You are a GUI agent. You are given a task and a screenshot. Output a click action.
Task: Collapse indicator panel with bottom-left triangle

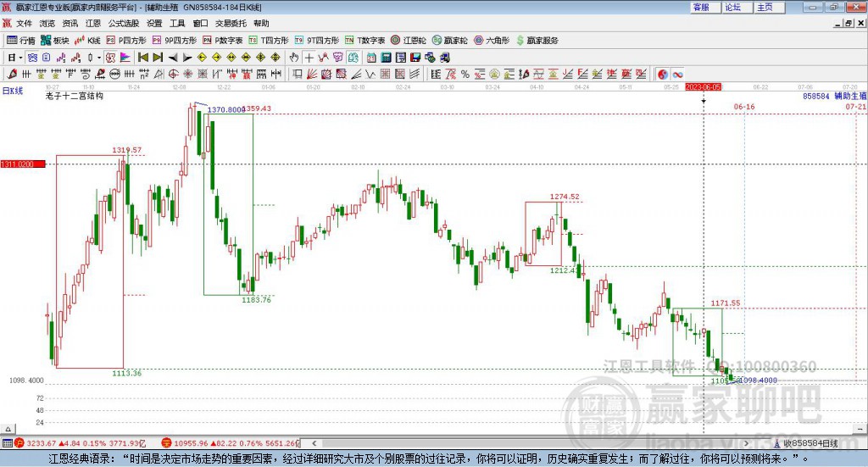pyautogui.click(x=8, y=430)
